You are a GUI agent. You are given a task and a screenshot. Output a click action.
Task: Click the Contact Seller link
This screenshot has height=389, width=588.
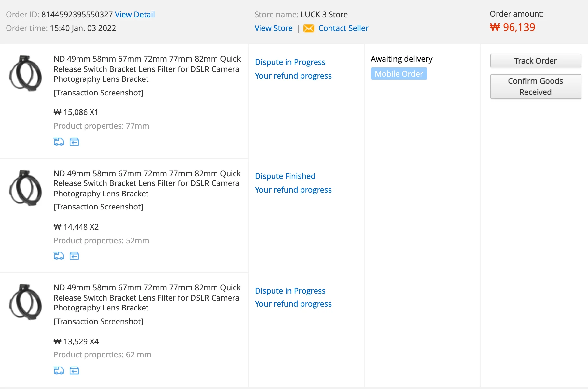(x=343, y=28)
